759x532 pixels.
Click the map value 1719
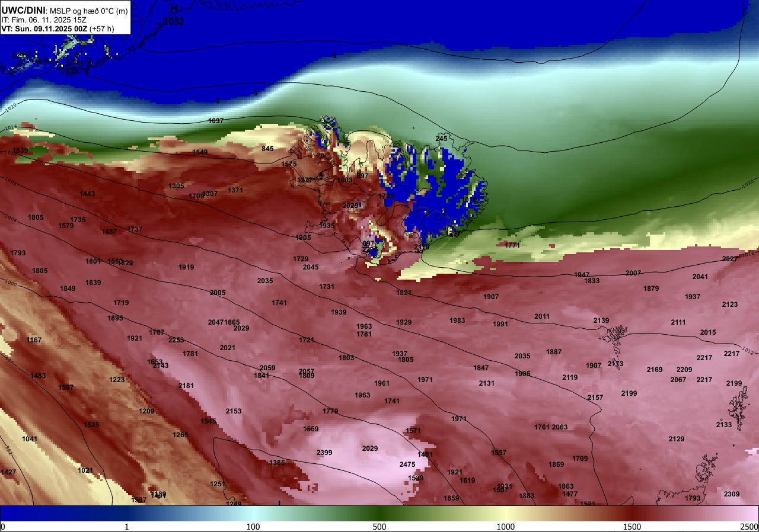tap(121, 303)
